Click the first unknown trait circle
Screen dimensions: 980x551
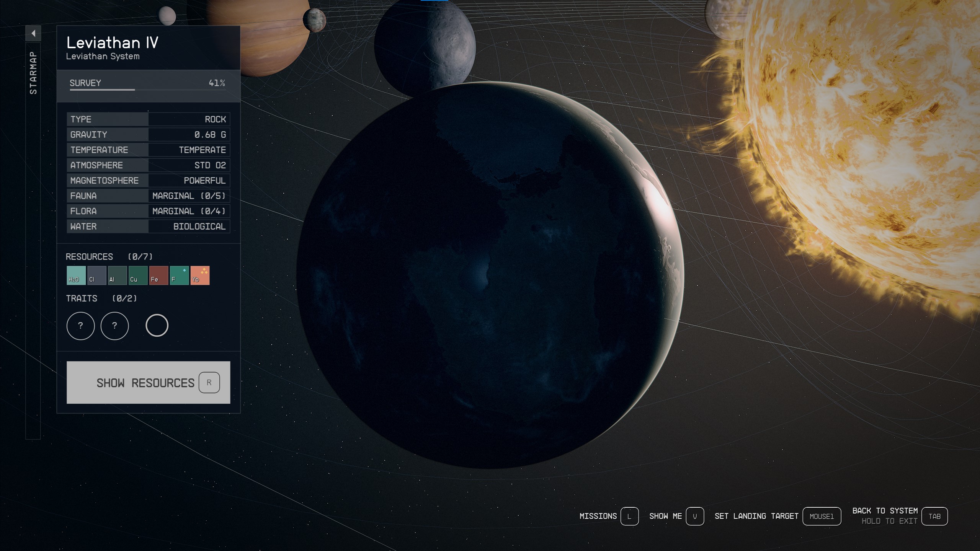click(80, 326)
